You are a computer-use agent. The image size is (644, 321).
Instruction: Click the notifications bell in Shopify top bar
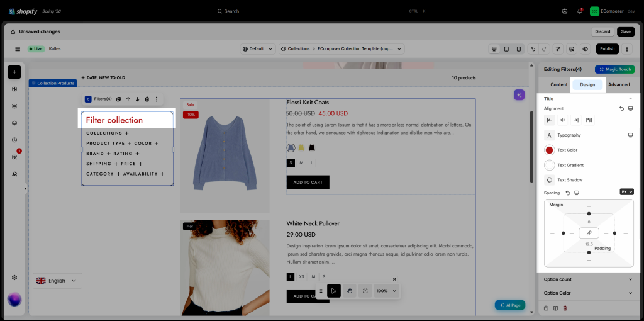[x=579, y=11]
